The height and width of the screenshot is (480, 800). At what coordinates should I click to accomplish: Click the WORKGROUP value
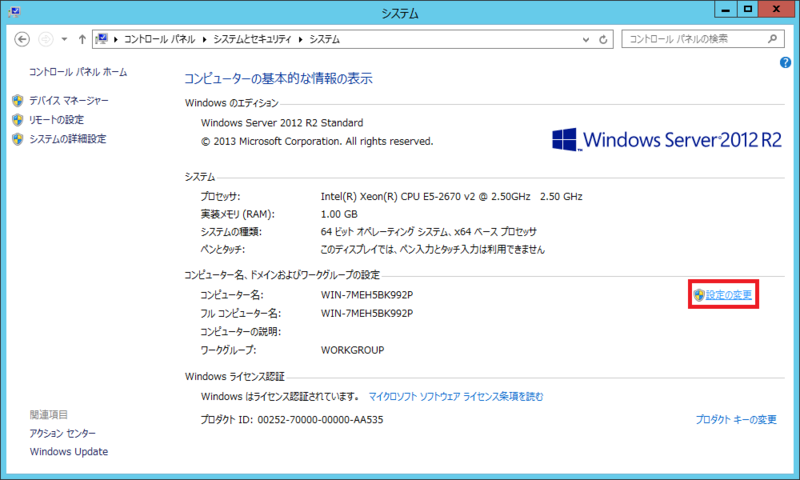353,350
